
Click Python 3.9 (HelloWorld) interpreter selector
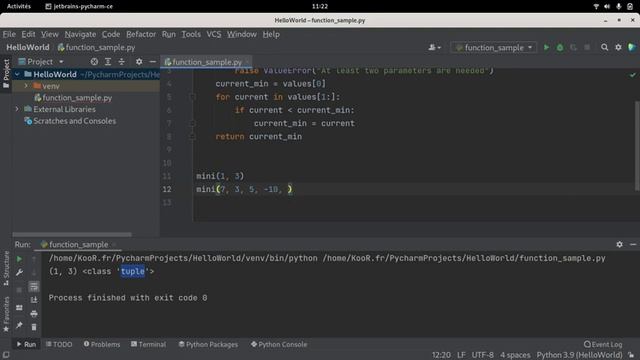579,355
